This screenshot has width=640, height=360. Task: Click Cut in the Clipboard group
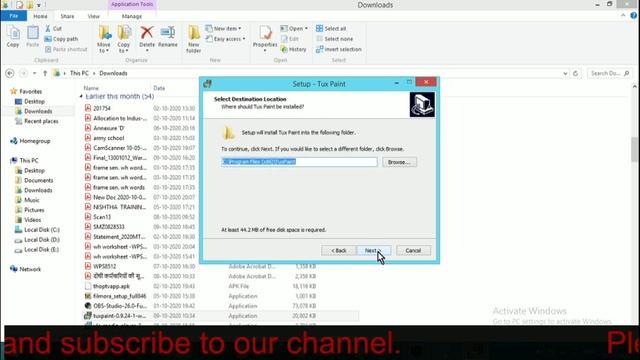click(53, 29)
